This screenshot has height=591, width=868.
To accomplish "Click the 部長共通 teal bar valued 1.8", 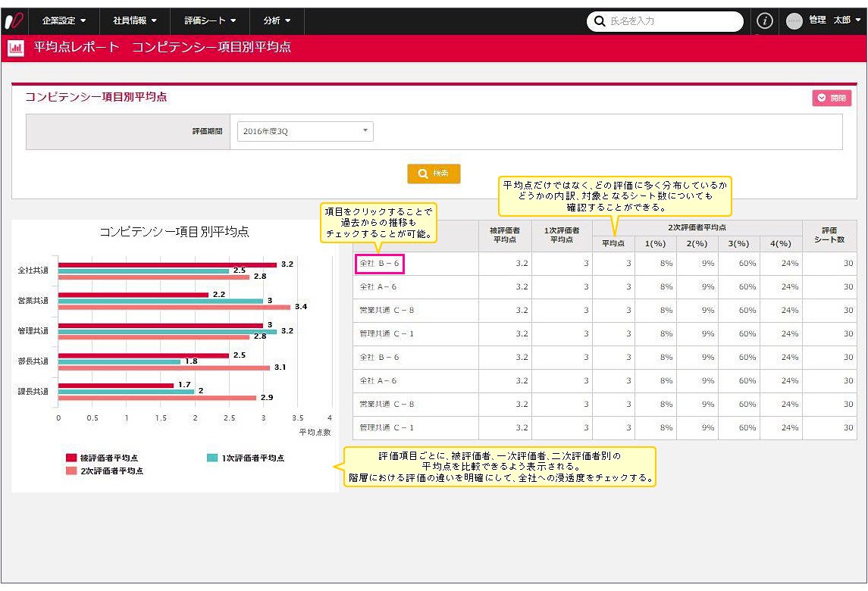I will coord(120,361).
